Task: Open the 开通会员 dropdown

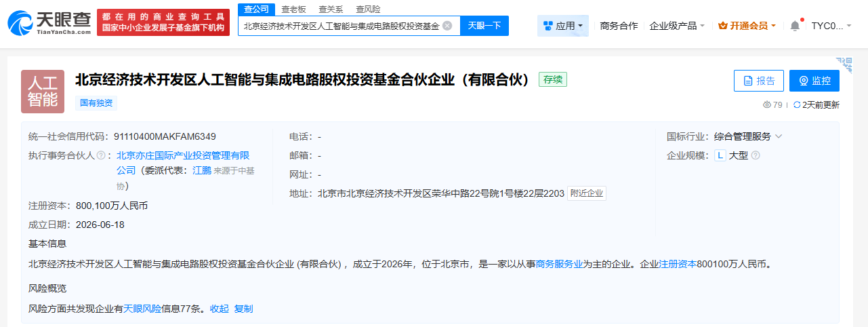Action: pos(747,26)
